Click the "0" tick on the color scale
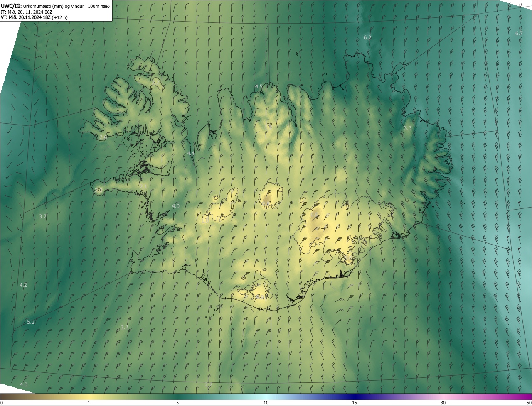The height and width of the screenshot is (406, 532). coord(2,403)
